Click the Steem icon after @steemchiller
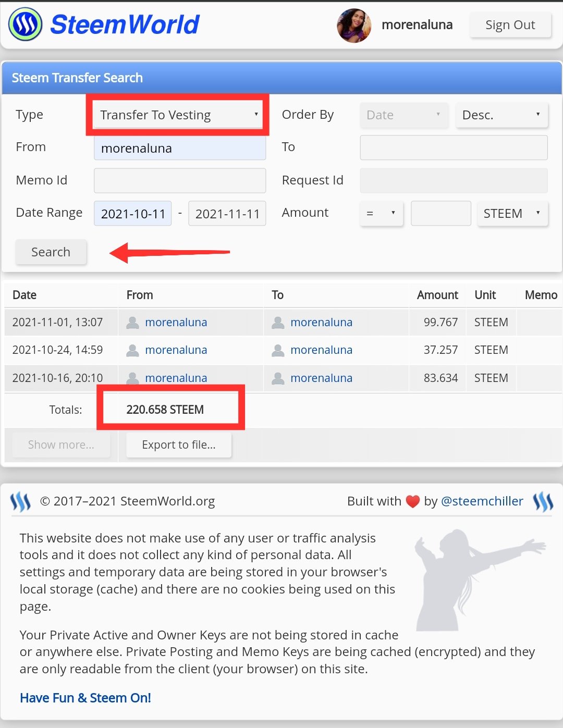 [x=543, y=502]
